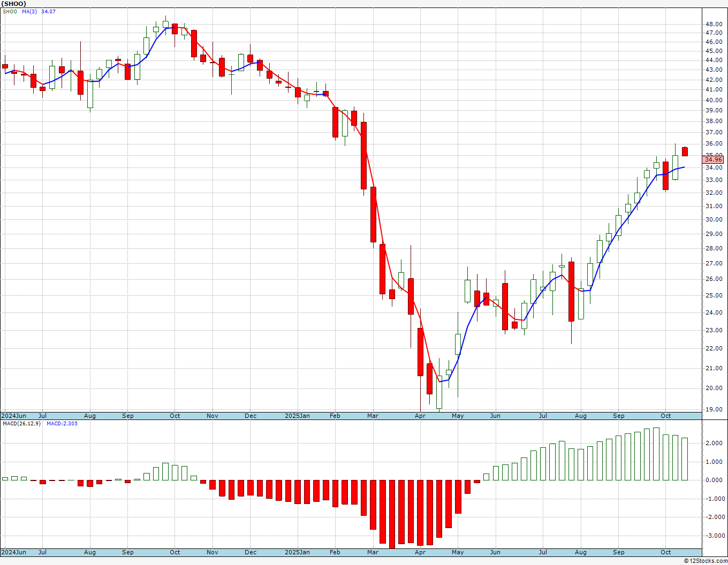Click the 2.000 MACD axis label
The width and height of the screenshot is (728, 565).
[715, 443]
